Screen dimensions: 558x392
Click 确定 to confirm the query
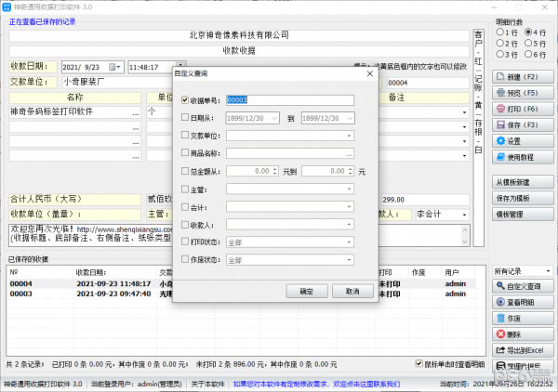click(306, 291)
